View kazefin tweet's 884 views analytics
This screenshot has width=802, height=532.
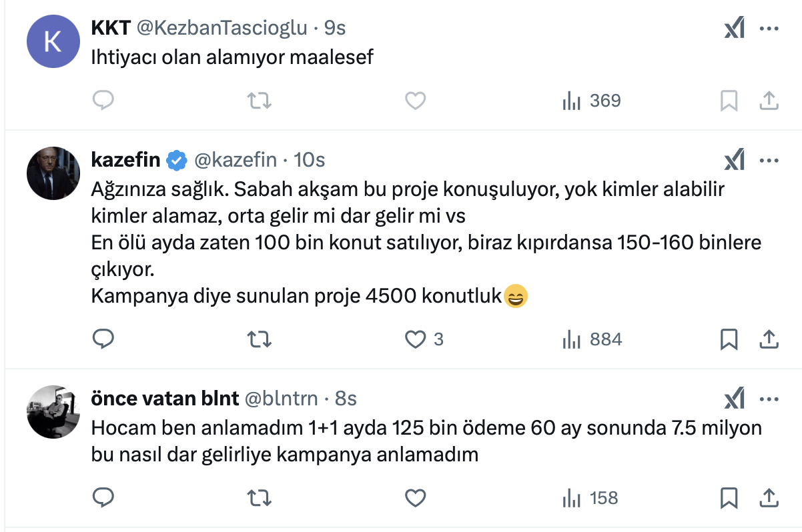pos(592,339)
